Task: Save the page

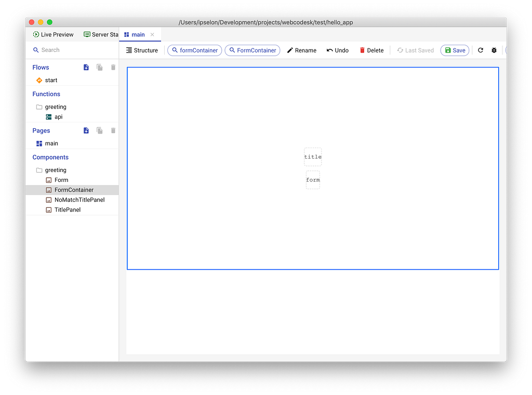Action: (455, 50)
